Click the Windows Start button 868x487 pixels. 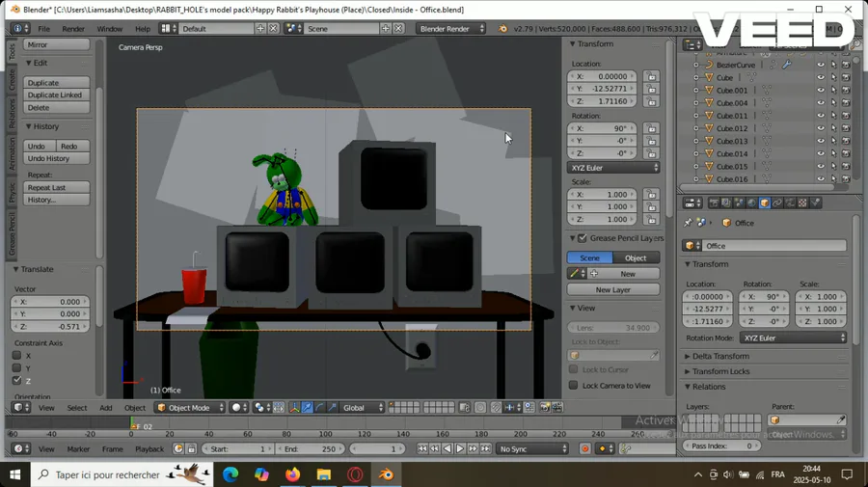pos(14,474)
